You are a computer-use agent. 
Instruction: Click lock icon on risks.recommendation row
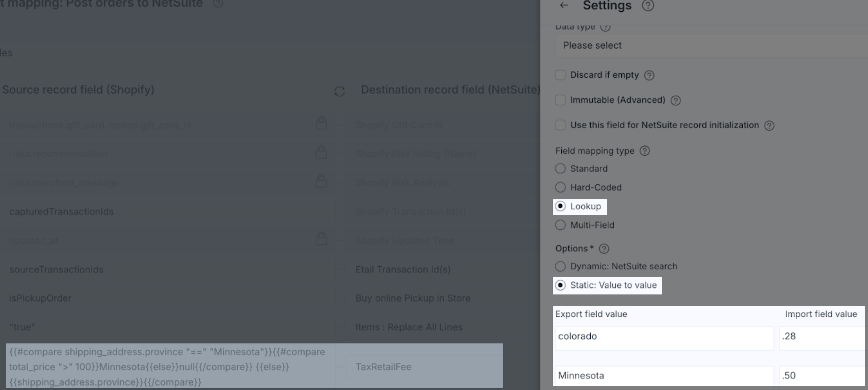tap(321, 152)
